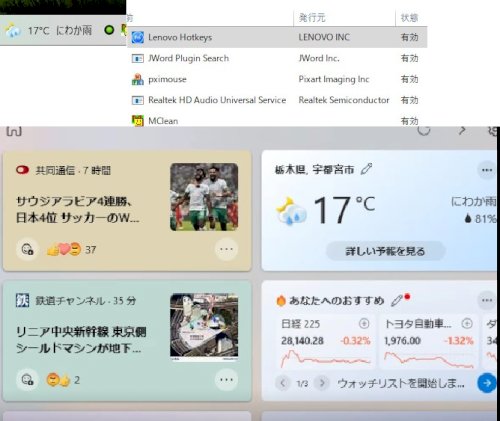This screenshot has height=421, width=500.
Task: Click the リニア construction site thumbnail
Action: [x=204, y=327]
